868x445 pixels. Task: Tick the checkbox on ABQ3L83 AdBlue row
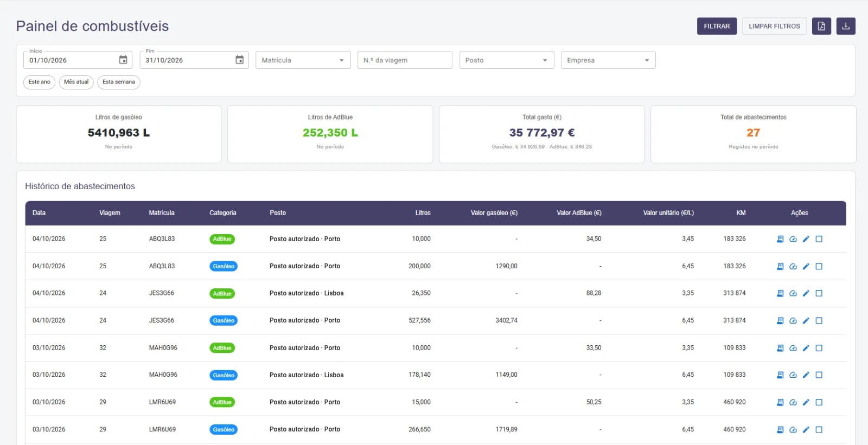pos(819,239)
